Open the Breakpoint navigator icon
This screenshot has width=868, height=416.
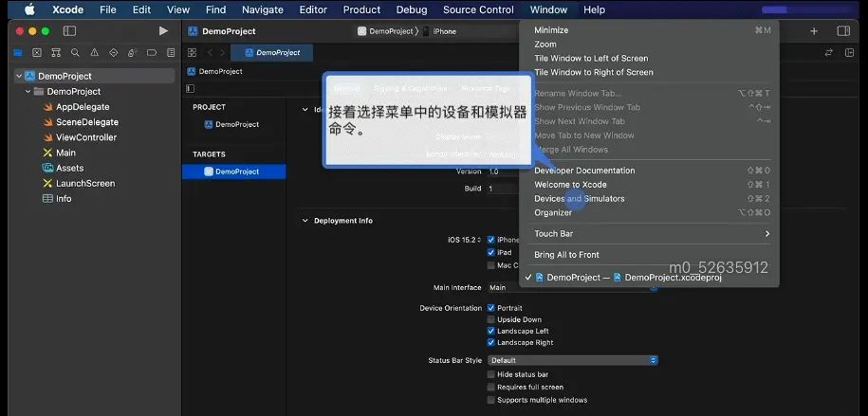[x=152, y=52]
